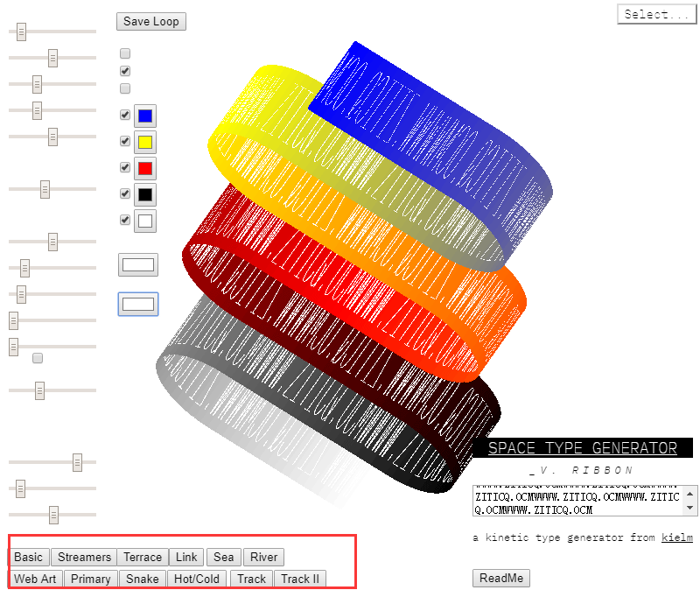Click the slider whose handle sits farthest right

[x=52, y=463]
